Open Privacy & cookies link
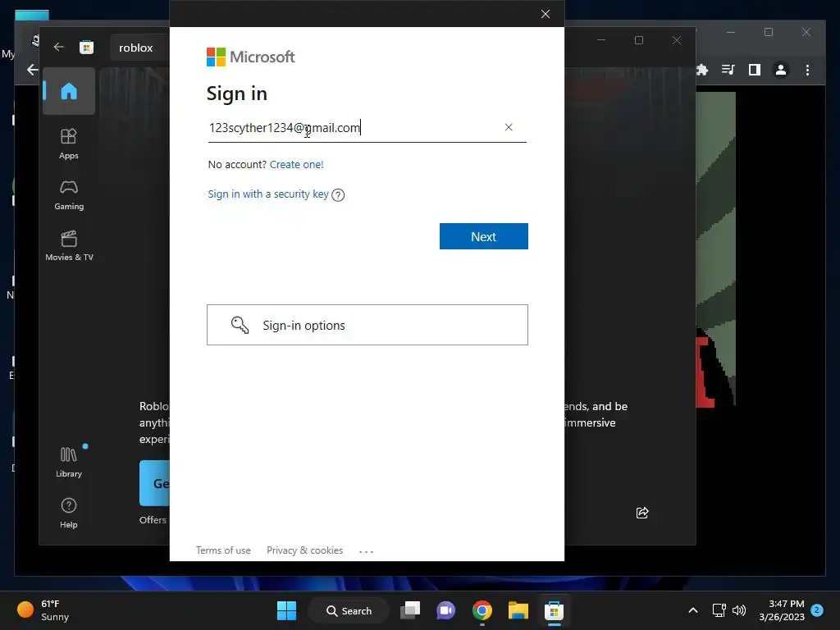The height and width of the screenshot is (630, 840). [305, 550]
